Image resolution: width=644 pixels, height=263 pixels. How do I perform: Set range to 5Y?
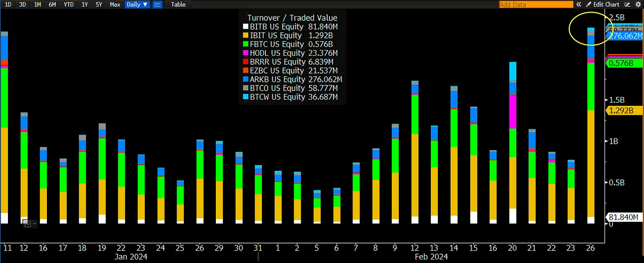[99, 4]
